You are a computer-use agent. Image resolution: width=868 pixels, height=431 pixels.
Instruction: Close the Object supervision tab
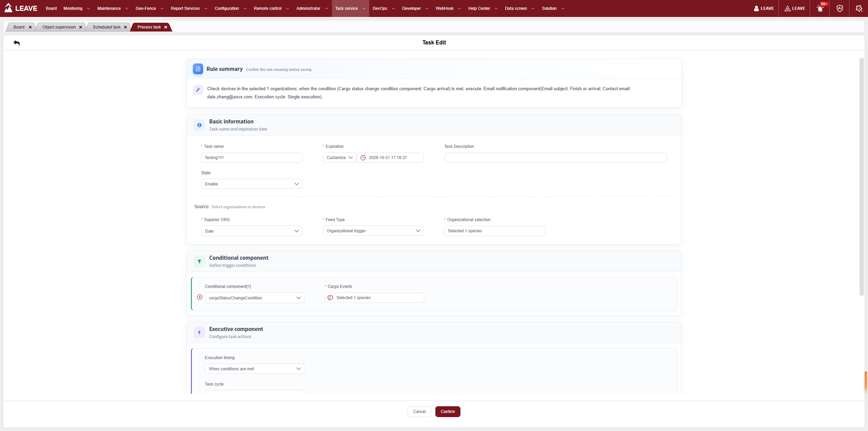[81, 27]
